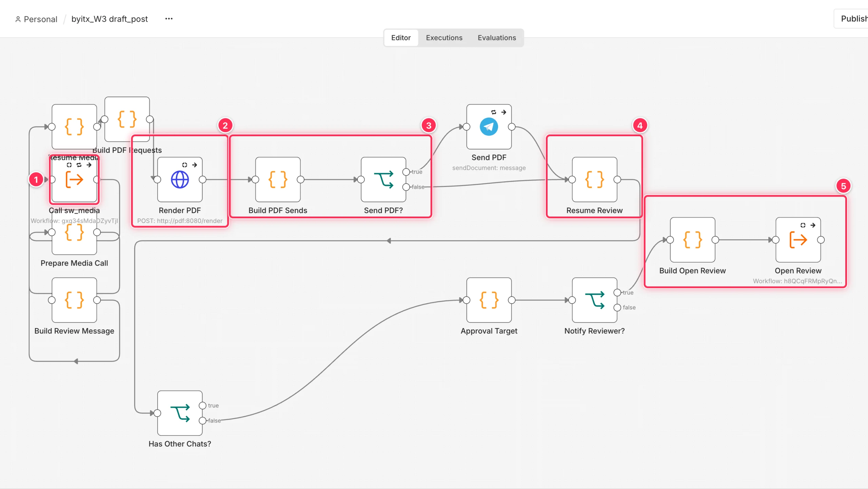868x489 pixels.
Task: Click the output connector of Open Review node
Action: [821, 240]
